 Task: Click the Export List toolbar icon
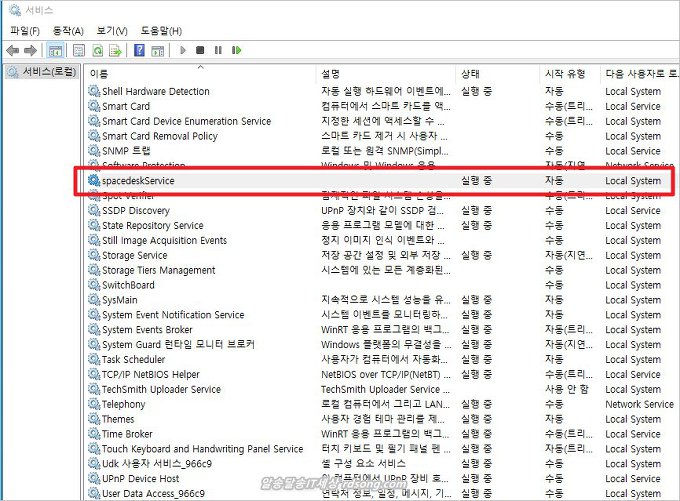pos(116,50)
